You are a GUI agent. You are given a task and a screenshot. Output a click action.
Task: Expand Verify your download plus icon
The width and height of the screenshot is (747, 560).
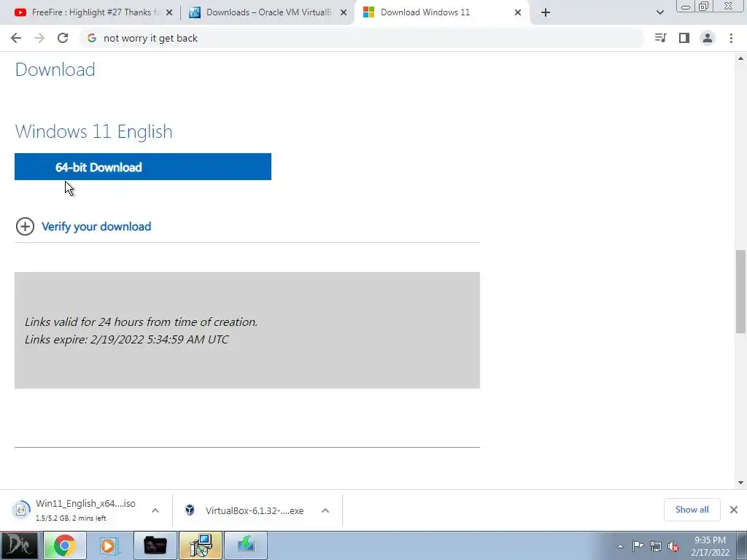click(x=25, y=226)
